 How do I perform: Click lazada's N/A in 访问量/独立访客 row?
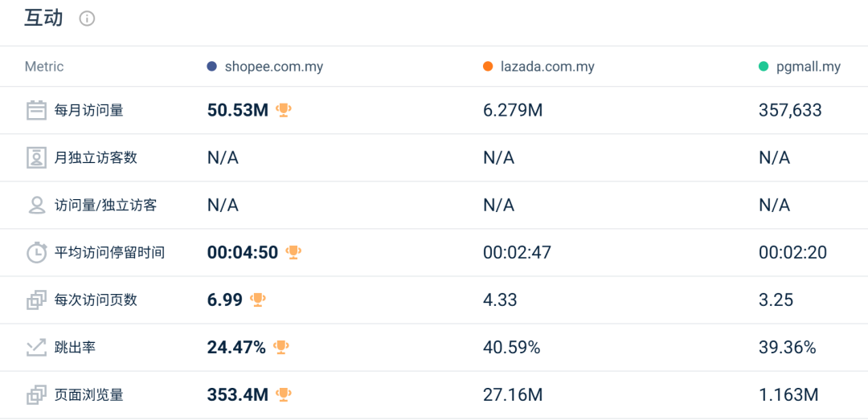pyautogui.click(x=499, y=206)
